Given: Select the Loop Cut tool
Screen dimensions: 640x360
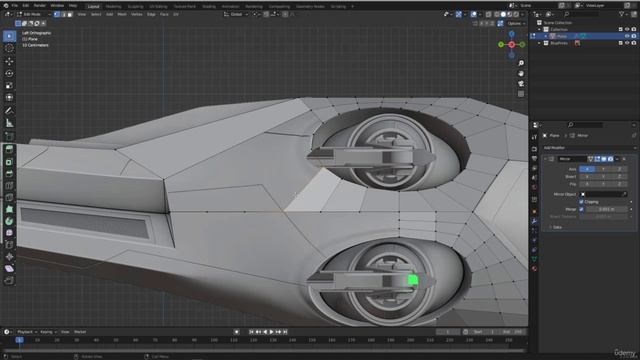Looking at the screenshot, I should tap(9, 186).
